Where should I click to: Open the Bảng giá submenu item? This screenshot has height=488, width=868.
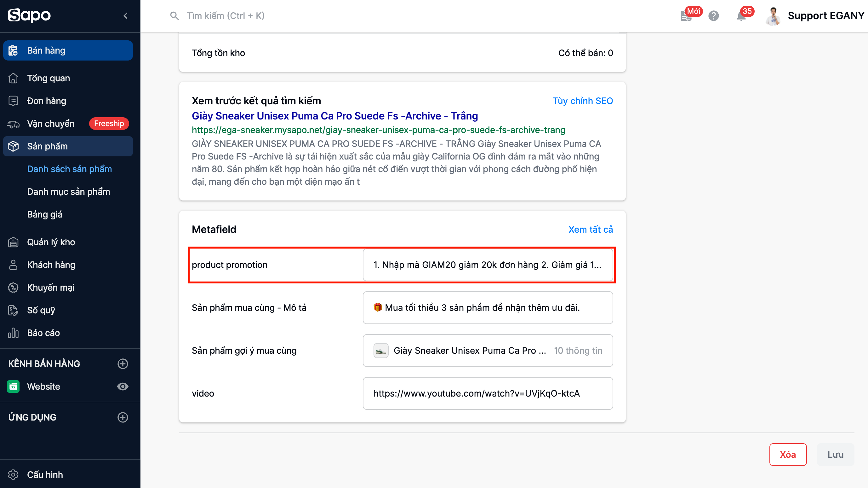coord(44,214)
